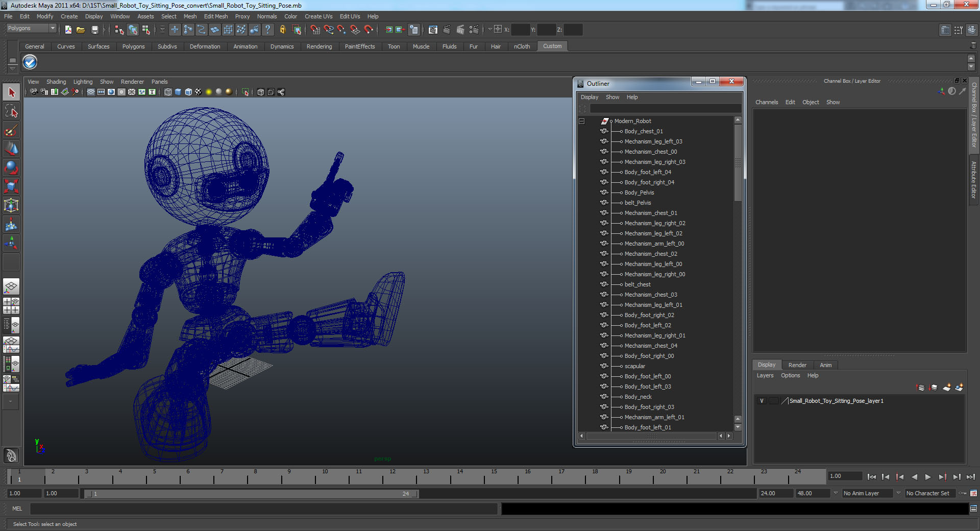980x531 pixels.
Task: Open Render Settings icon in status line
Action: coord(474,30)
